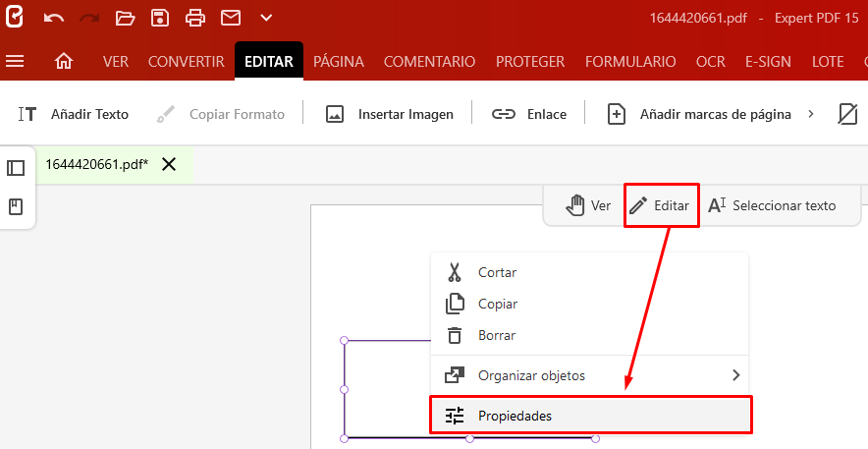Screen dimensions: 868x449
Task: Go to the Home screen
Action: (64, 61)
